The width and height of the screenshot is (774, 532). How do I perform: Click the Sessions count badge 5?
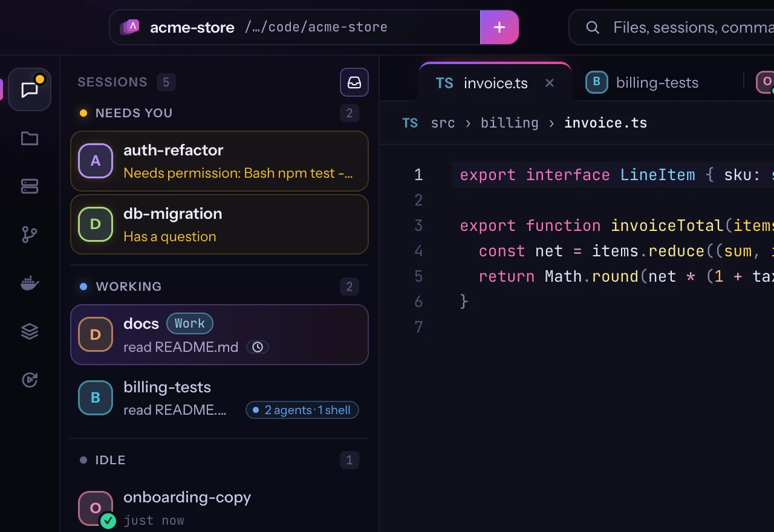[x=166, y=82]
